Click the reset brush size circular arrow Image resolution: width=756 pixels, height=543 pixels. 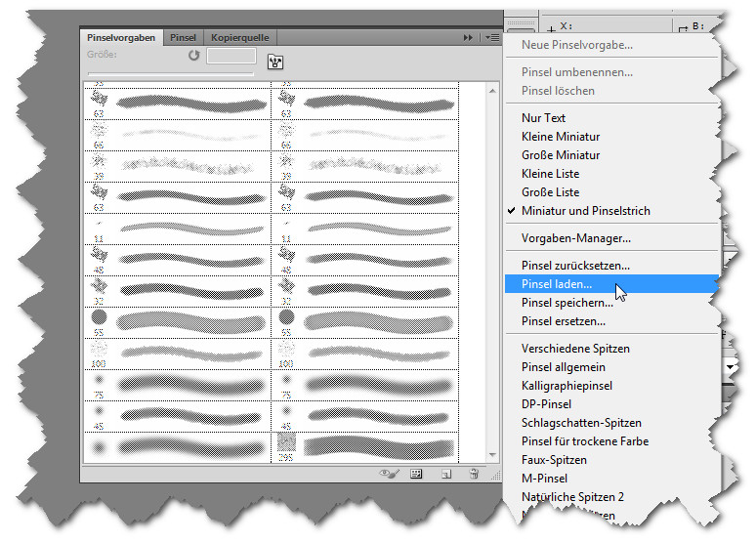(x=193, y=56)
